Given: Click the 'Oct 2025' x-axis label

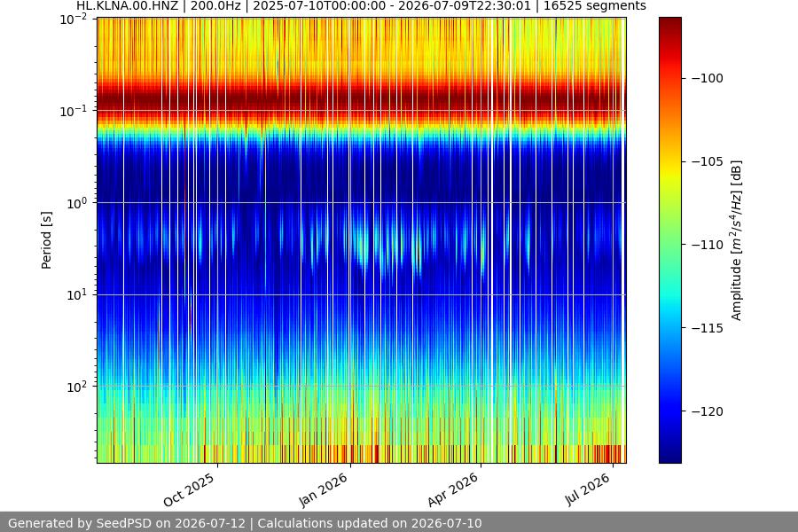Looking at the screenshot, I should 190,489.
